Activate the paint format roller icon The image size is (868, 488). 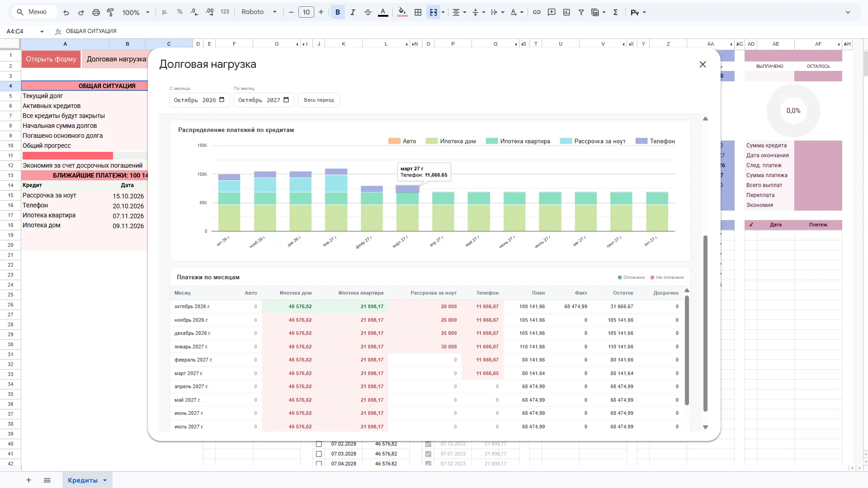(x=110, y=12)
